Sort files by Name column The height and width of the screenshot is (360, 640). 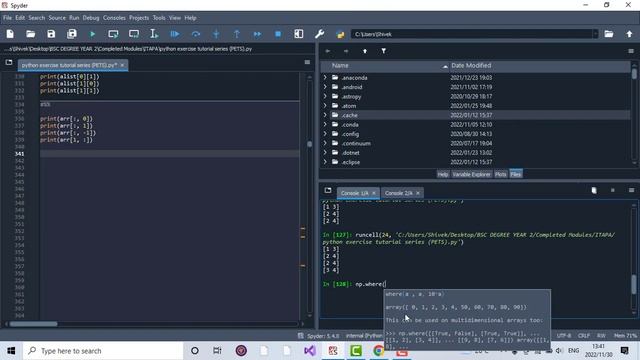(x=385, y=66)
